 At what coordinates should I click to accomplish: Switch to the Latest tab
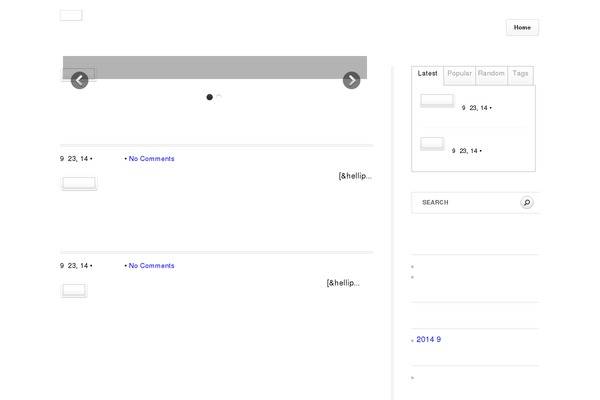[x=427, y=75]
